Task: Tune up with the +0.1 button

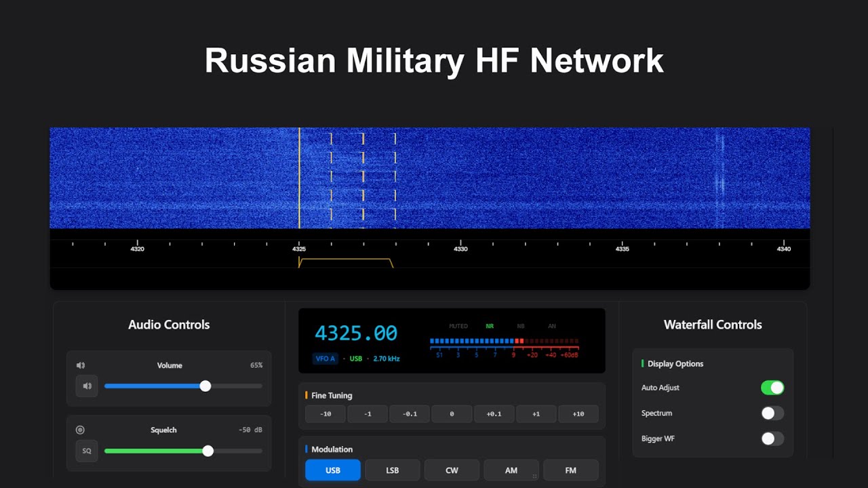Action: pyautogui.click(x=494, y=413)
